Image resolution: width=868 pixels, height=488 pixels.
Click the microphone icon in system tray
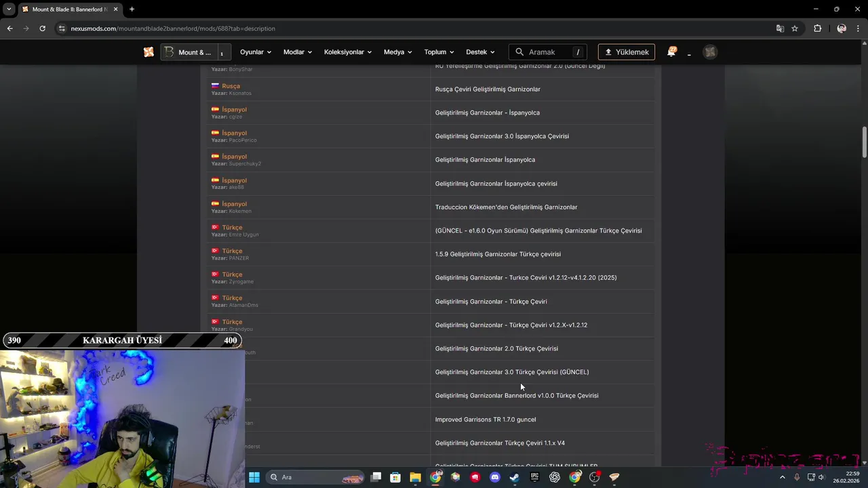[x=797, y=477]
